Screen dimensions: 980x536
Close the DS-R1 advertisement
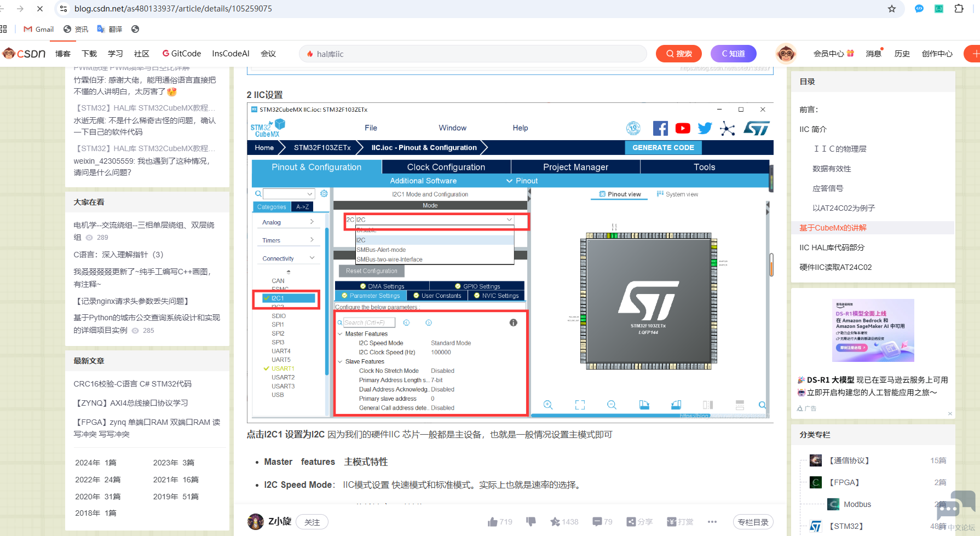coord(950,413)
